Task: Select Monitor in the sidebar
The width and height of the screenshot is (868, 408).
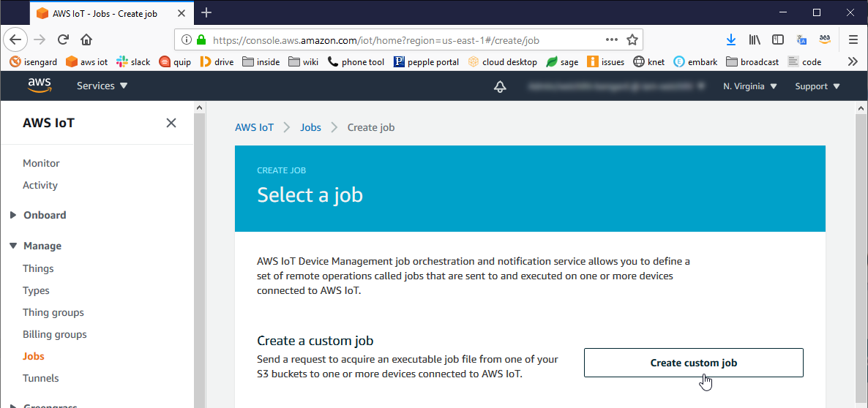Action: (41, 163)
